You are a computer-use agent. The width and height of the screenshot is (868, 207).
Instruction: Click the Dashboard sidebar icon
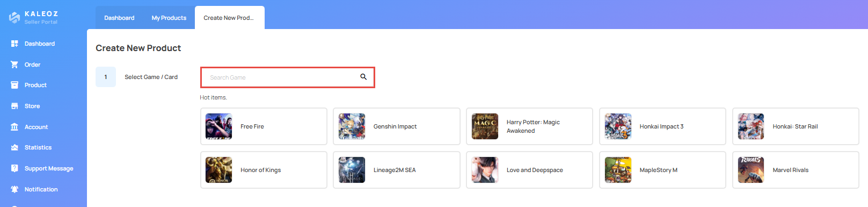coord(14,44)
